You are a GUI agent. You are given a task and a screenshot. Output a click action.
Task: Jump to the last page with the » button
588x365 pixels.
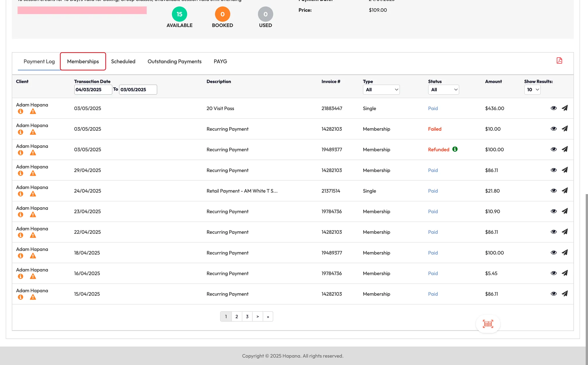pos(268,317)
